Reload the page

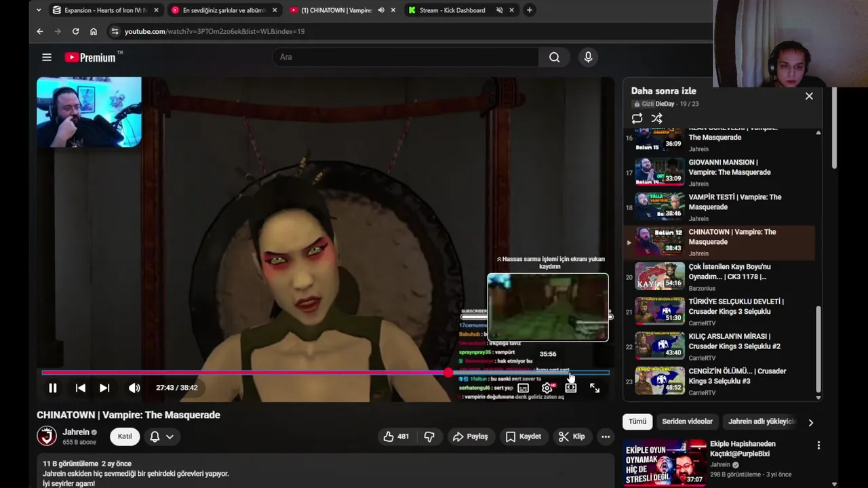pos(75,31)
